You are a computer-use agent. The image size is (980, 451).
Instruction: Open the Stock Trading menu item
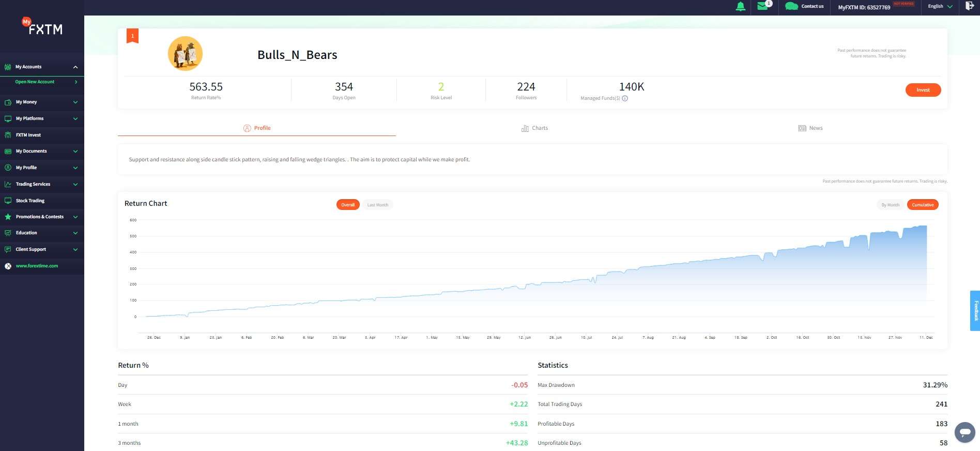[42, 201]
